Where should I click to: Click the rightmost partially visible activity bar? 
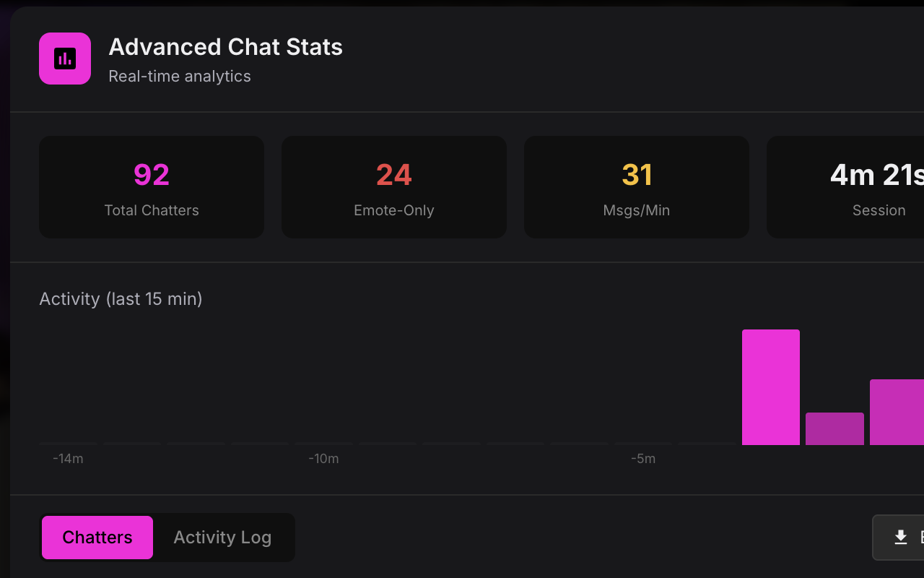click(x=897, y=413)
